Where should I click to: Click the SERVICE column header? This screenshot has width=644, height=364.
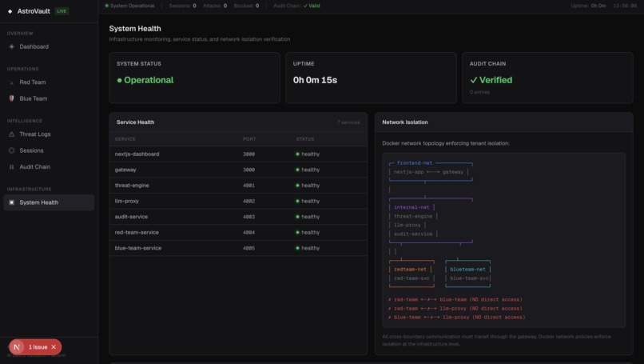tap(125, 139)
